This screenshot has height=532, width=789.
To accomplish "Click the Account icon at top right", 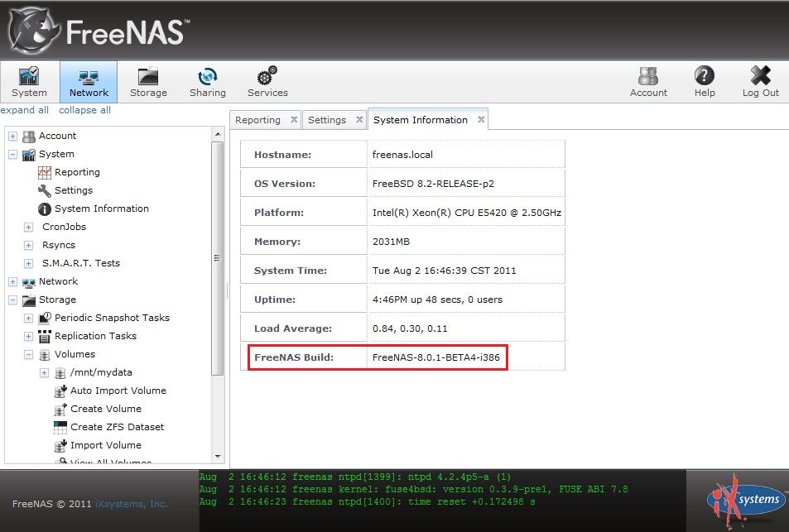I will [x=648, y=82].
